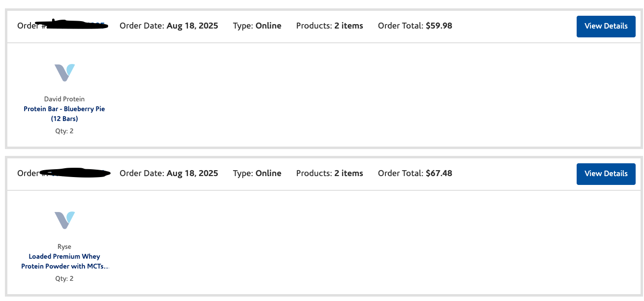Screen dimensions: 644x301
Task: Click the David Protein product logo image
Action: pyautogui.click(x=64, y=72)
